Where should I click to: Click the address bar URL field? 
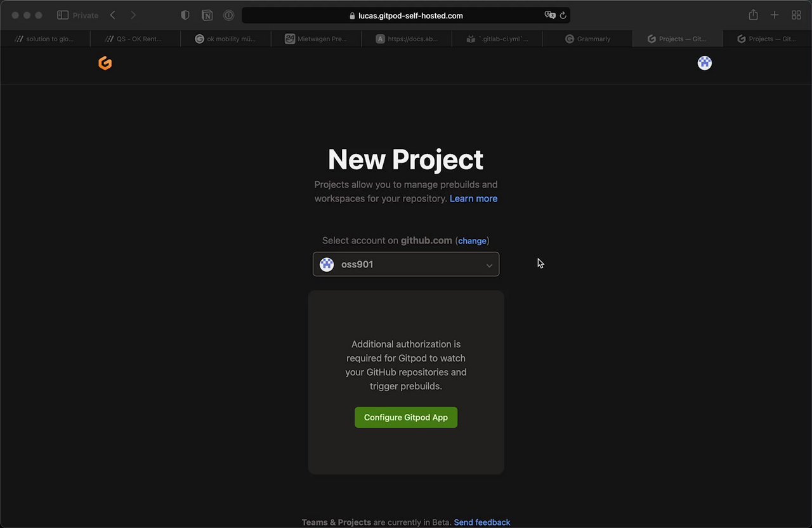tap(406, 15)
